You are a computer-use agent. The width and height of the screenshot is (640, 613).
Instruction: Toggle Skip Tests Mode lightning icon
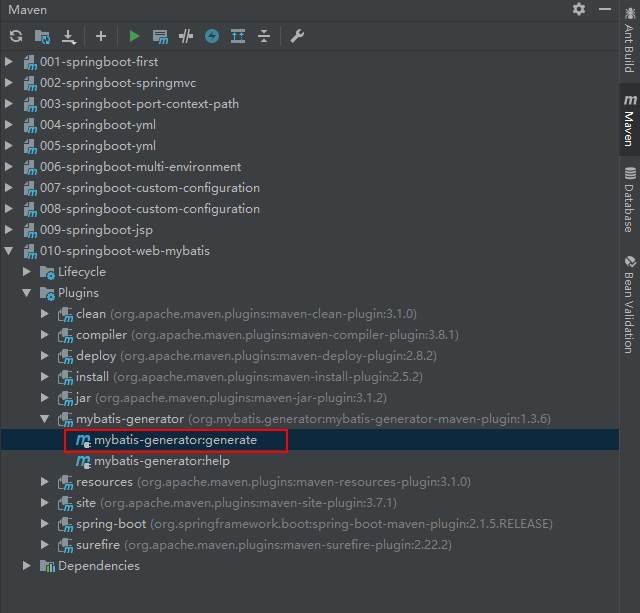click(x=212, y=36)
